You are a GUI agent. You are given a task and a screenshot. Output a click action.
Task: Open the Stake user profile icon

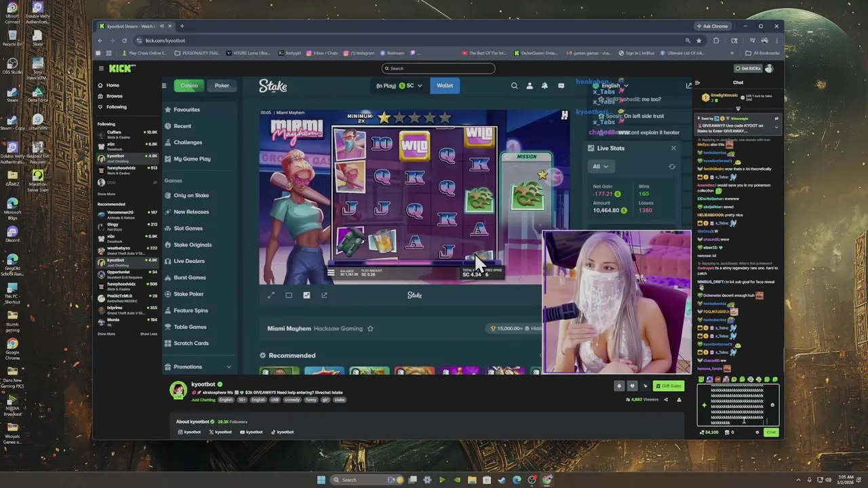coord(530,85)
